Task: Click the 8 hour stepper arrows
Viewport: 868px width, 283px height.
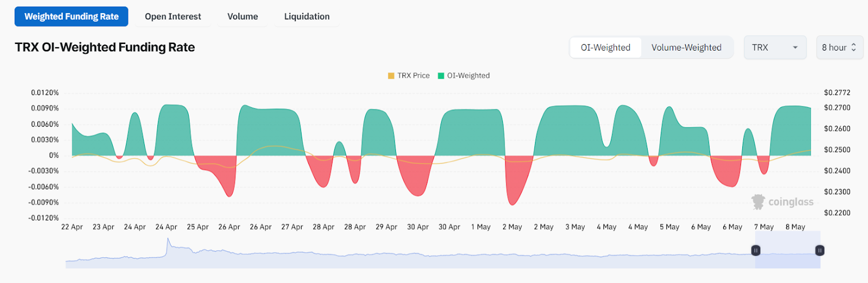Action: click(853, 47)
